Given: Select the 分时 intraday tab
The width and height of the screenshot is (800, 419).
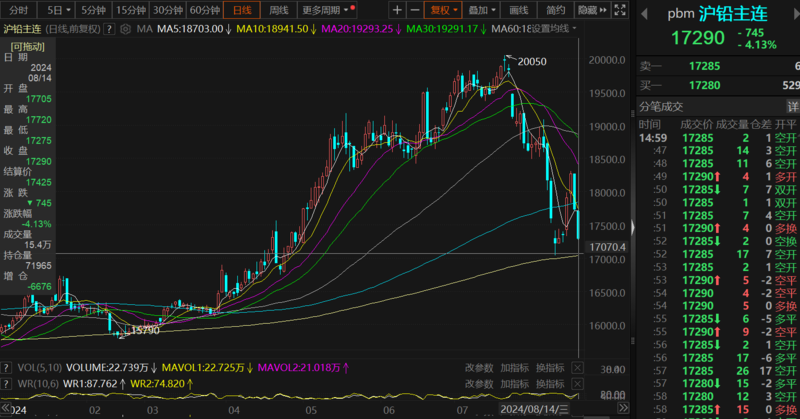Looking at the screenshot, I should (x=18, y=9).
